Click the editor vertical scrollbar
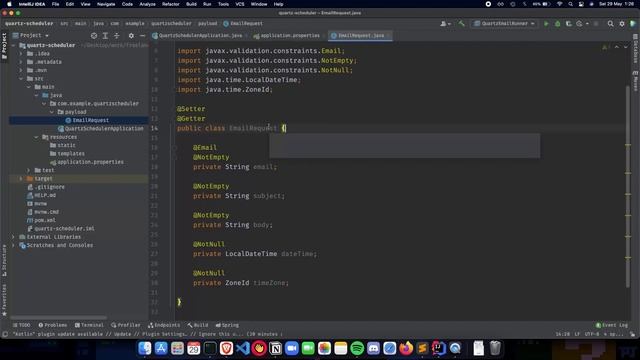 [627, 186]
